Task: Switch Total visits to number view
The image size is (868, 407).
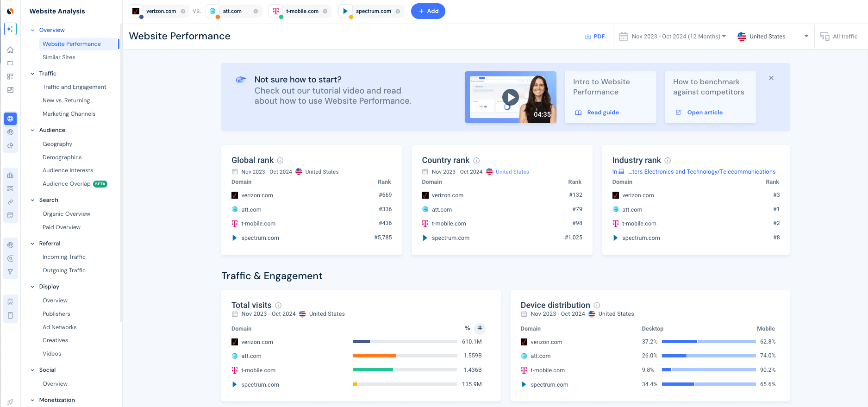Action: click(480, 328)
